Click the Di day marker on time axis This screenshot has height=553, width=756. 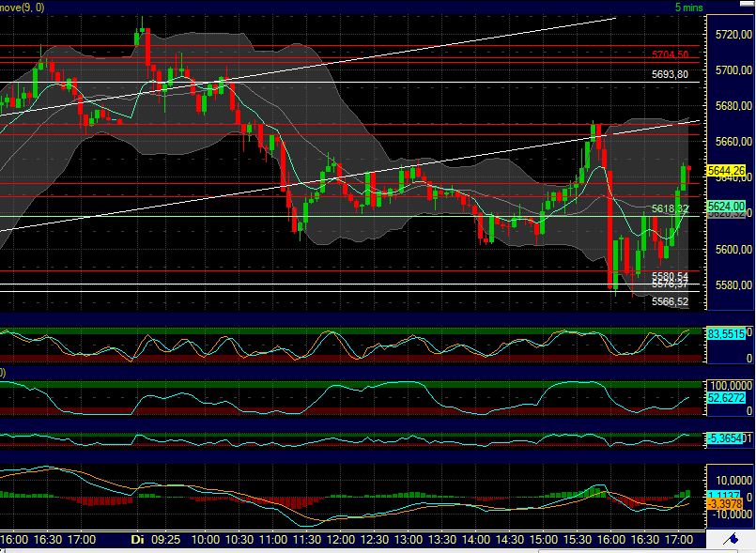[136, 541]
